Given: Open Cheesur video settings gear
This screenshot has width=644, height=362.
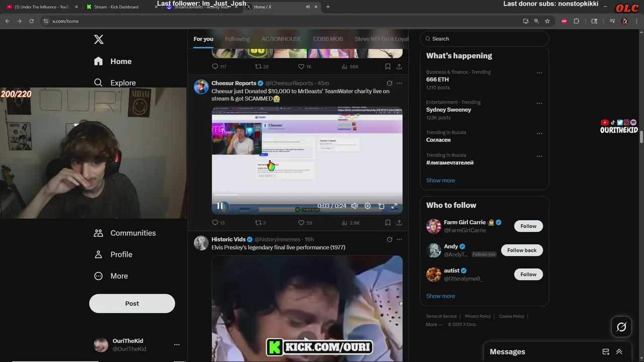Looking at the screenshot, I should click(x=368, y=206).
